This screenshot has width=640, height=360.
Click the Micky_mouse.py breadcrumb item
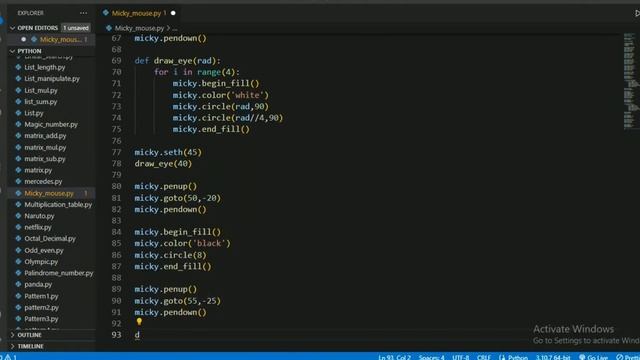pos(139,28)
